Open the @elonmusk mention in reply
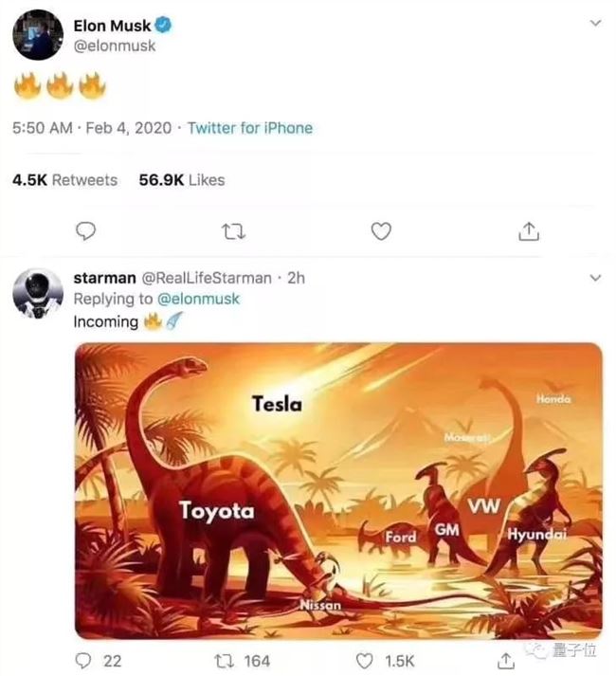 [197, 299]
